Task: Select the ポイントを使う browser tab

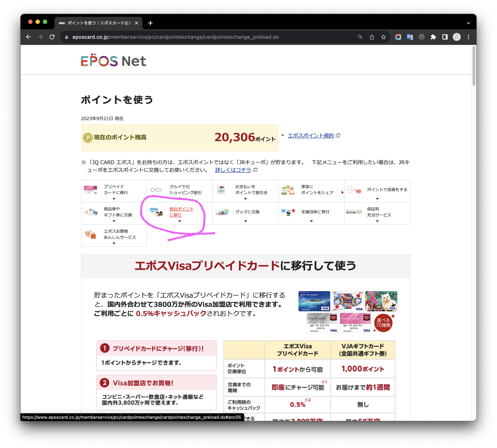Action: coord(98,23)
